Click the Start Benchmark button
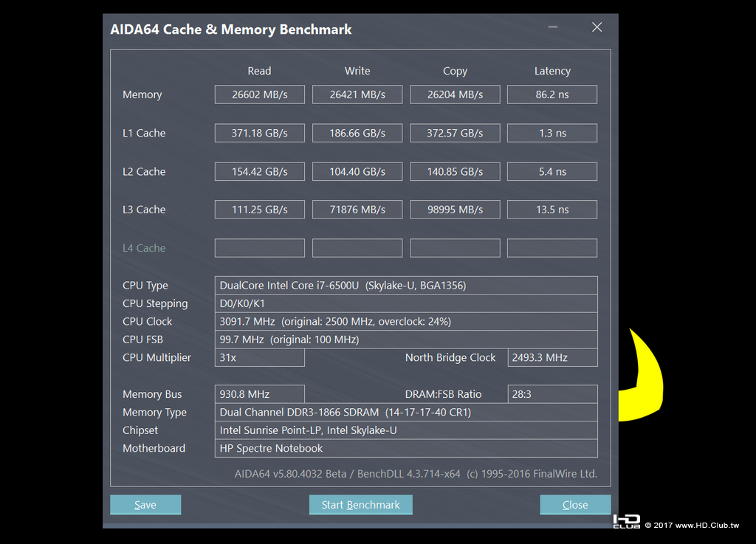Viewport: 756px width, 544px height. click(360, 504)
